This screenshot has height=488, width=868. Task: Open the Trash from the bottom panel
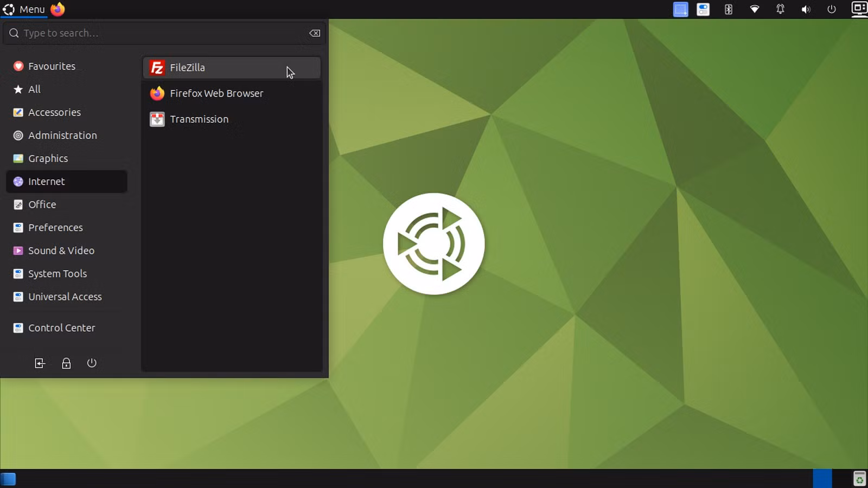click(x=859, y=479)
